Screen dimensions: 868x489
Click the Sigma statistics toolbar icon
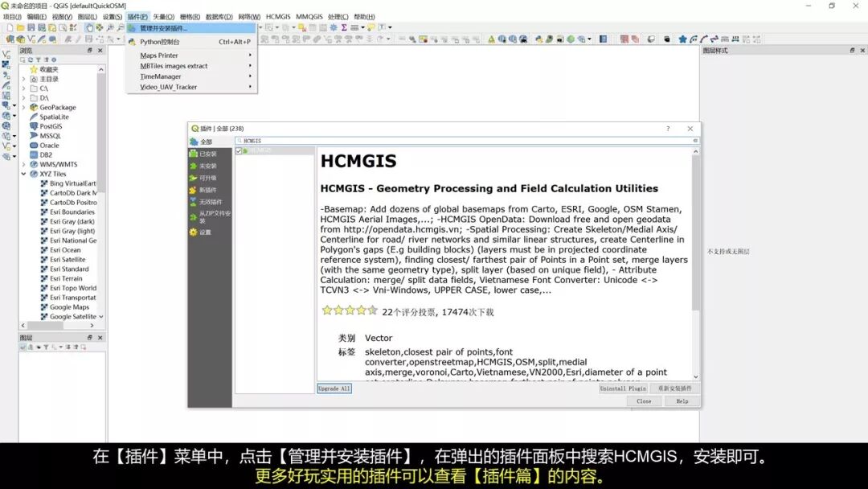point(344,27)
